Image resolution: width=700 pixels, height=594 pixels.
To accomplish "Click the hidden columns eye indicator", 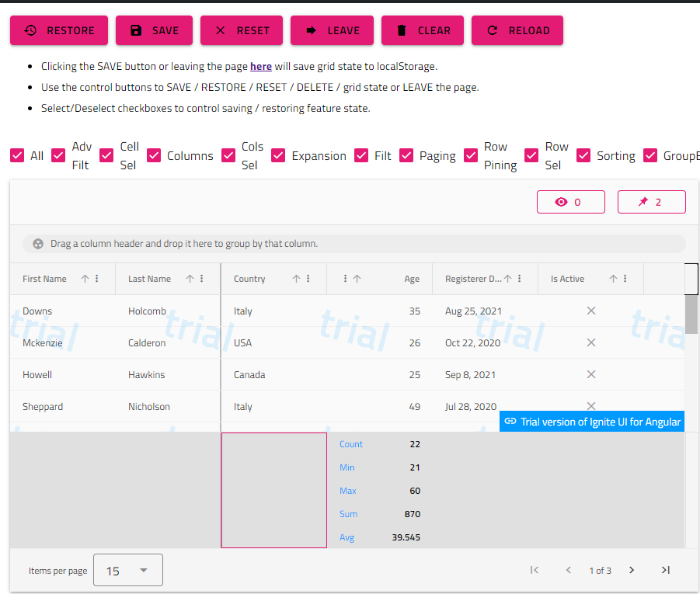I will tap(571, 201).
